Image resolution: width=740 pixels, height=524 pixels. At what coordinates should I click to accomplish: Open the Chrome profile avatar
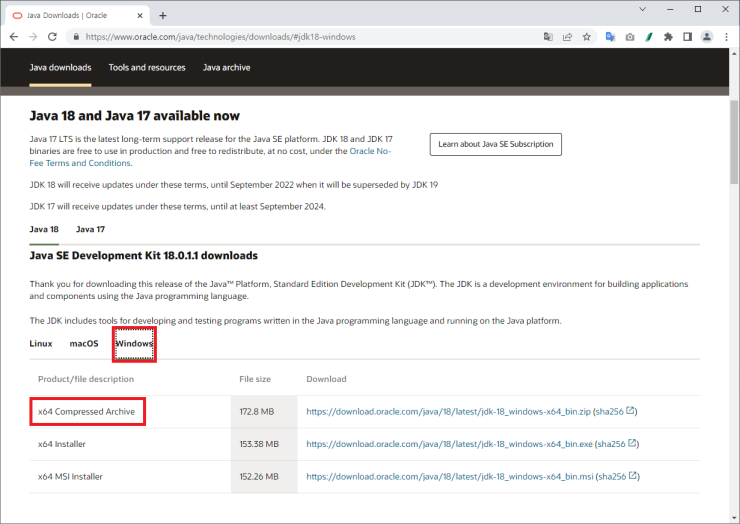click(707, 37)
